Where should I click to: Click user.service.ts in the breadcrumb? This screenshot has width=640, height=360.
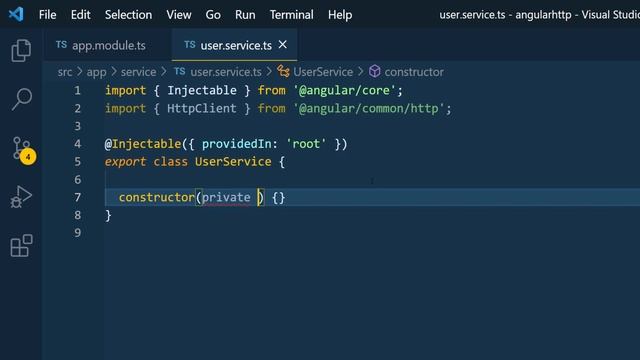coord(226,72)
